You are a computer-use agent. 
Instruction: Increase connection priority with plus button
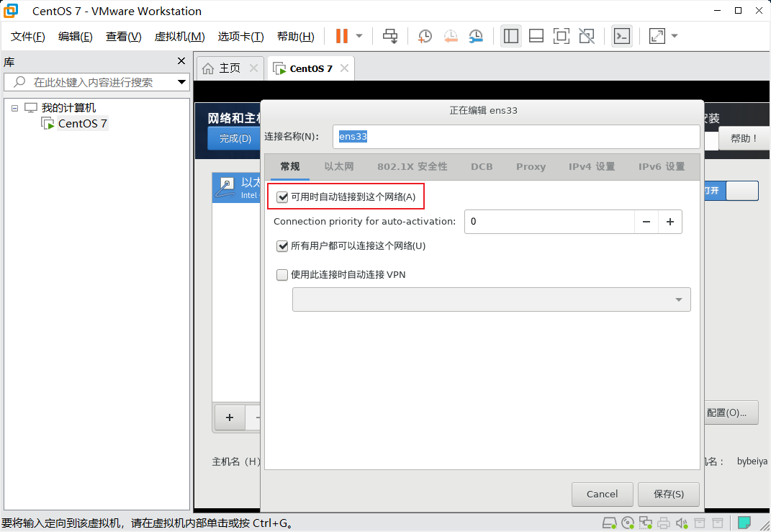(x=669, y=222)
